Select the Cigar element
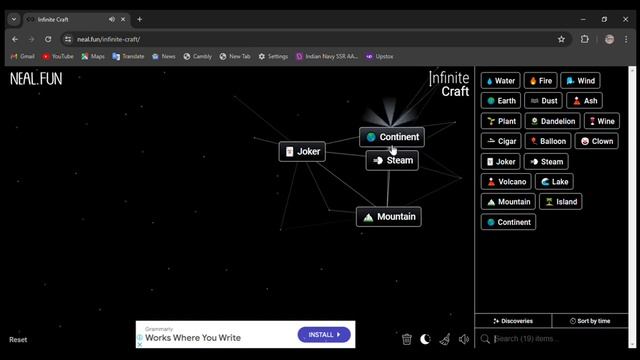Image resolution: width=640 pixels, height=360 pixels. tap(501, 141)
